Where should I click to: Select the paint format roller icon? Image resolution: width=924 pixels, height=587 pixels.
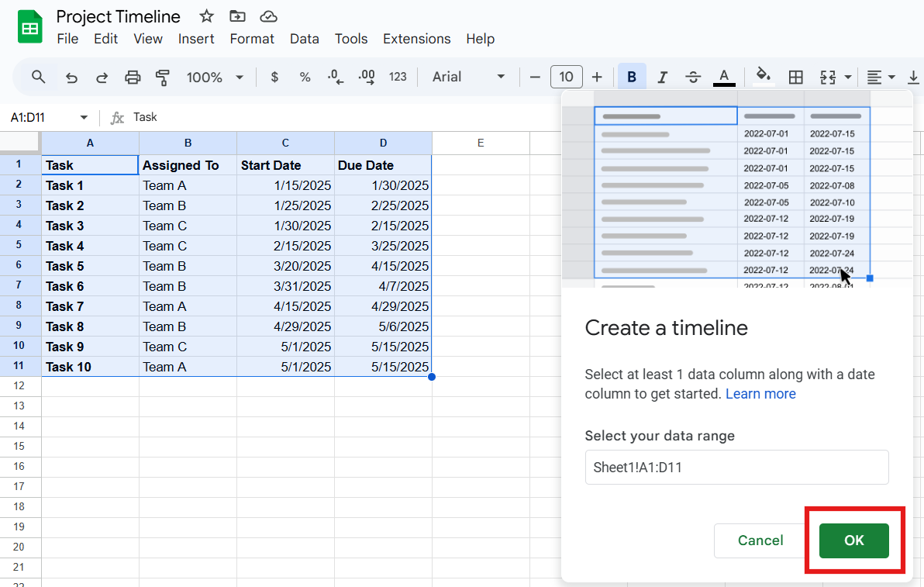162,77
